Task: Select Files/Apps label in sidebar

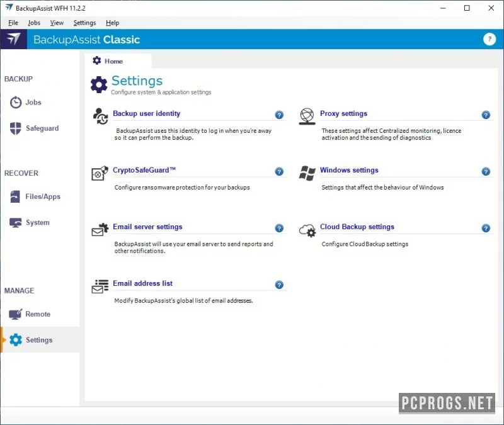Action: click(x=43, y=196)
